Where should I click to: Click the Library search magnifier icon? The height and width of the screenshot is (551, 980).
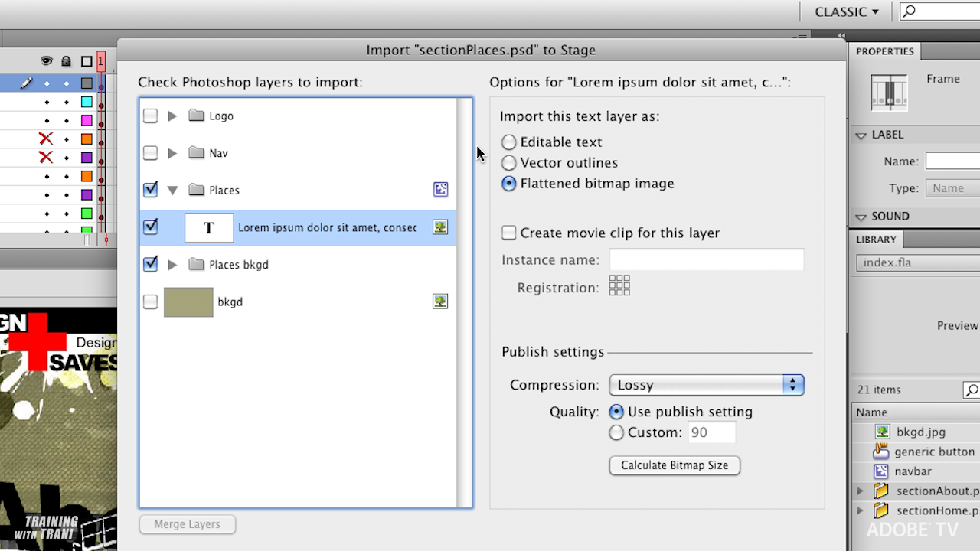pyautogui.click(x=971, y=390)
